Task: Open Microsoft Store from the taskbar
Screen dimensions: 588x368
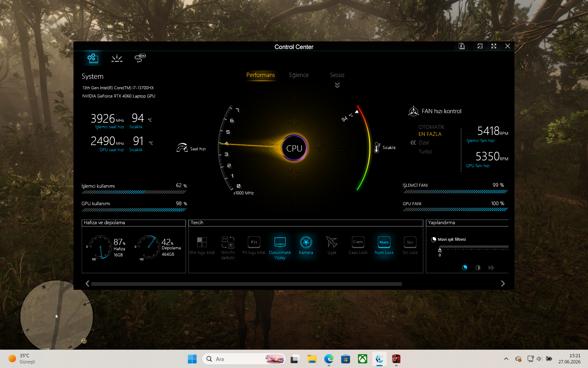Action: pos(345,359)
